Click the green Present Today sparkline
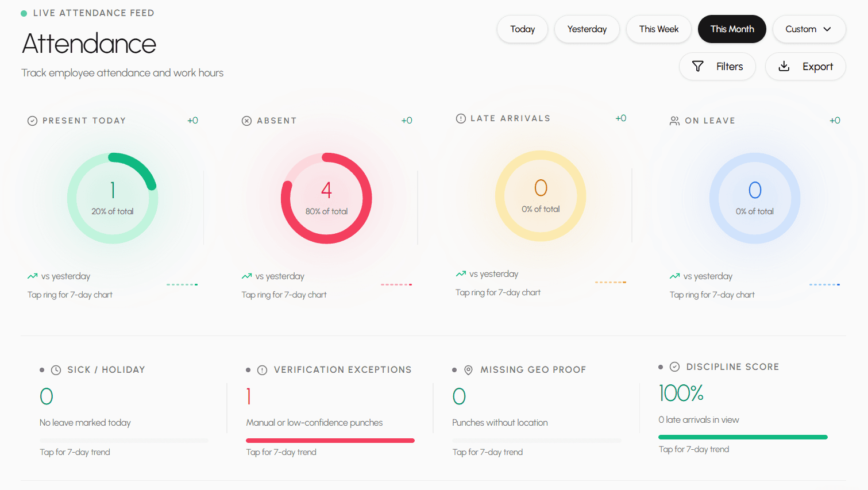This screenshot has width=868, height=490. coord(182,284)
